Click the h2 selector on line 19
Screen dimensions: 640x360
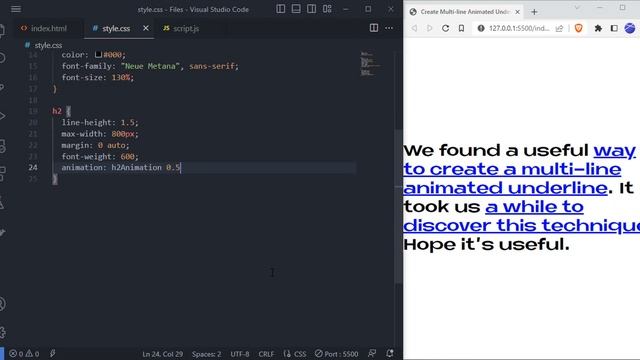coord(57,111)
